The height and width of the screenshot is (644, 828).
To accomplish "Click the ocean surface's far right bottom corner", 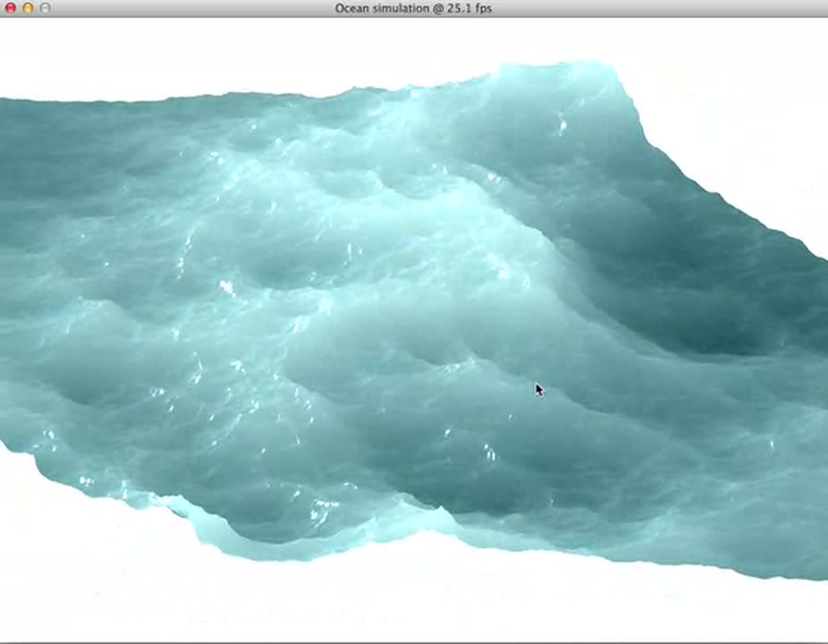I will point(821,575).
